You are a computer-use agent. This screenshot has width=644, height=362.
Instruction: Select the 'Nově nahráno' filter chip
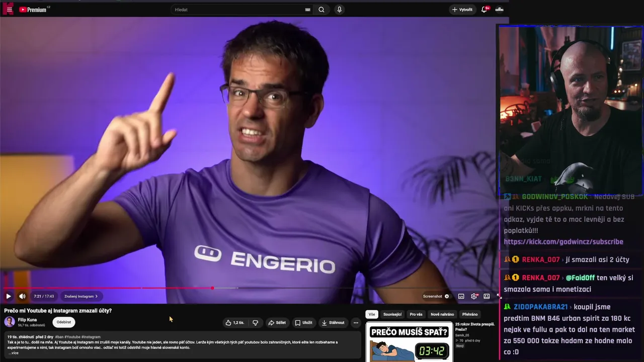coord(442,314)
